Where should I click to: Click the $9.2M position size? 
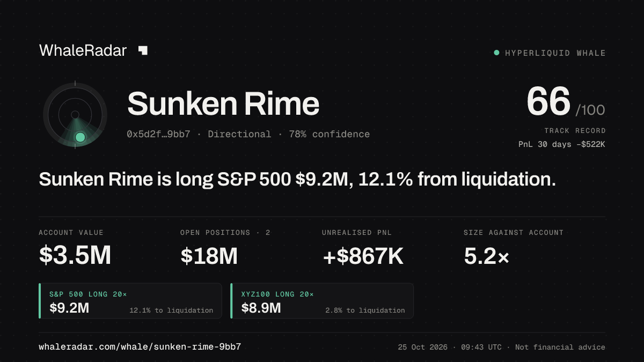pyautogui.click(x=69, y=308)
